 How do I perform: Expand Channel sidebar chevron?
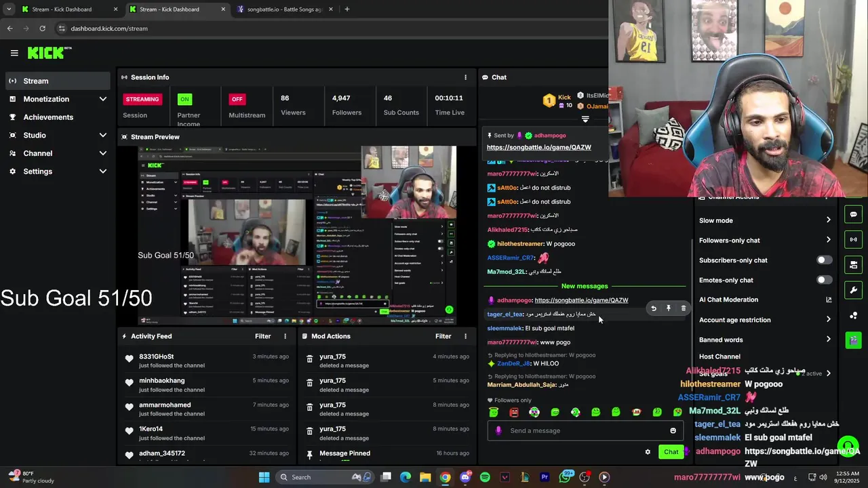[103, 153]
